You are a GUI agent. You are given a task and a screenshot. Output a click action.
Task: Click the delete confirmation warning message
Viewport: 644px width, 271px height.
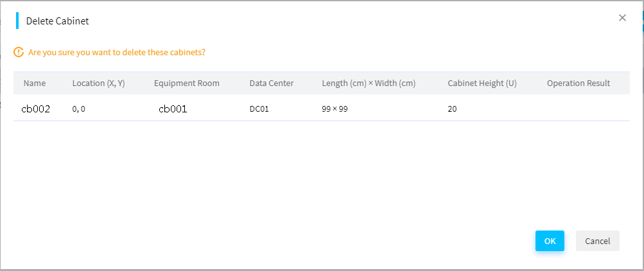coord(117,53)
